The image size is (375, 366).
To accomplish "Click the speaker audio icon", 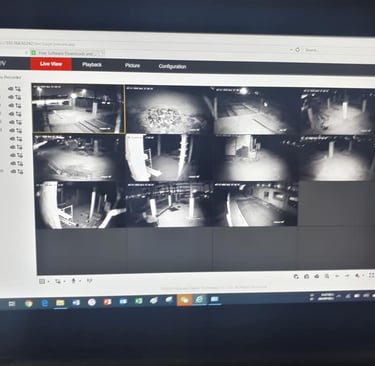I will [x=357, y=275].
